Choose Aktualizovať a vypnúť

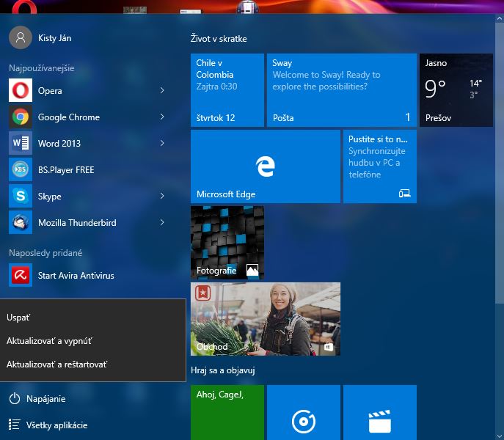93,341
